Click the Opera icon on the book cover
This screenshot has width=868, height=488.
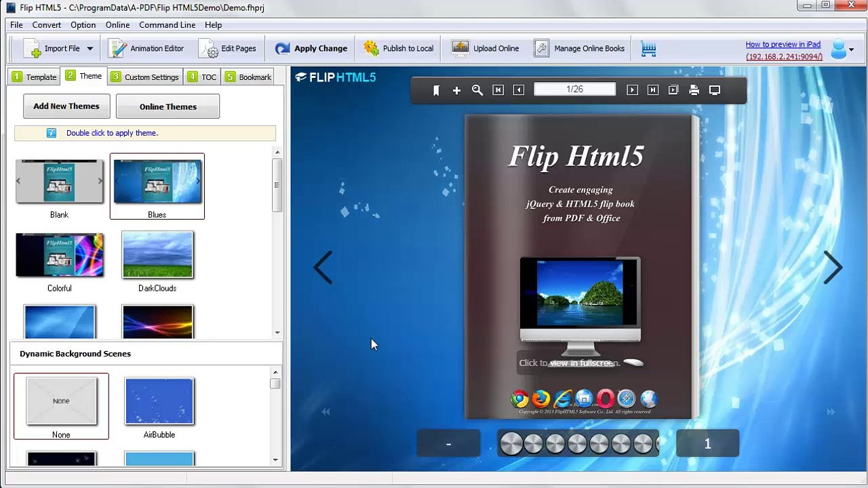pos(606,399)
